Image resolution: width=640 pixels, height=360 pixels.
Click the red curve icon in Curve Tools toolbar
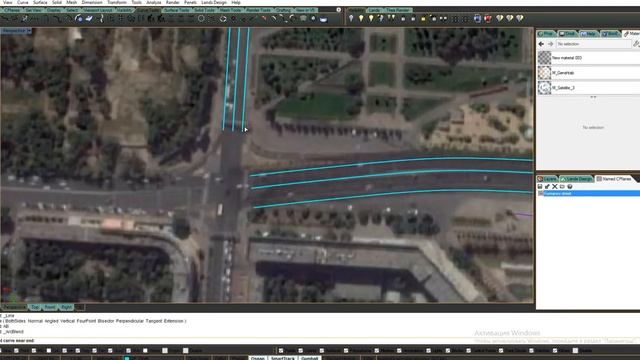click(264, 18)
